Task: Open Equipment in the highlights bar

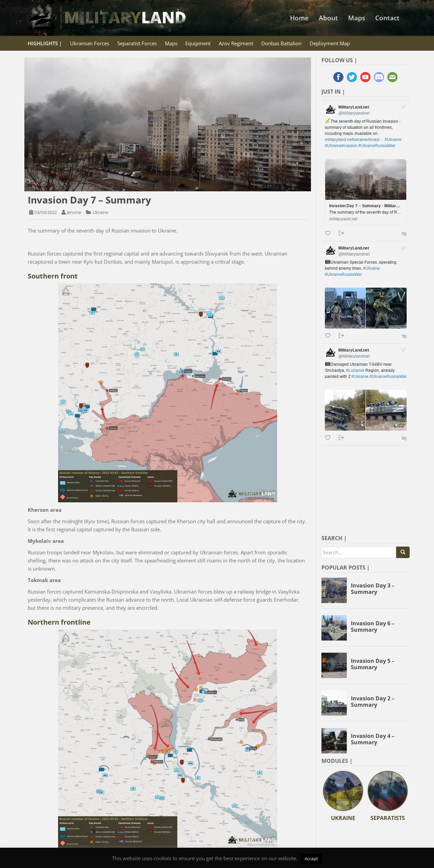Action: click(198, 43)
